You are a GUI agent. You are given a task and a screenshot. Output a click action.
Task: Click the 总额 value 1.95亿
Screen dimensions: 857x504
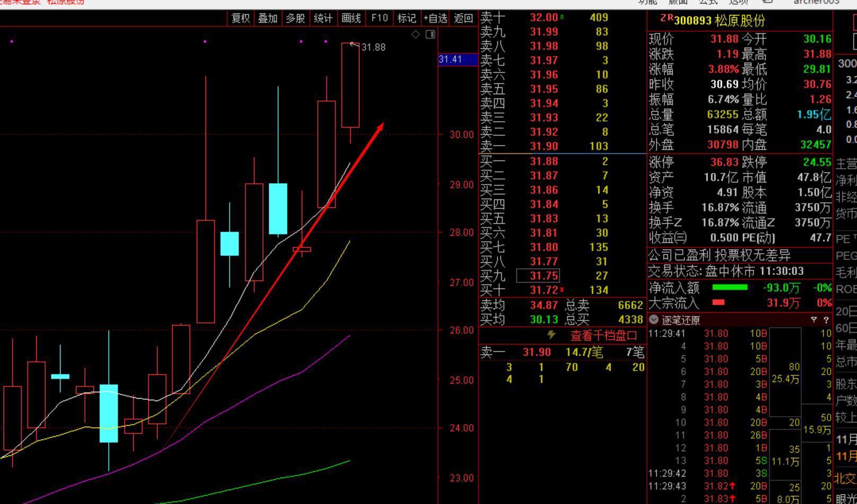[814, 114]
